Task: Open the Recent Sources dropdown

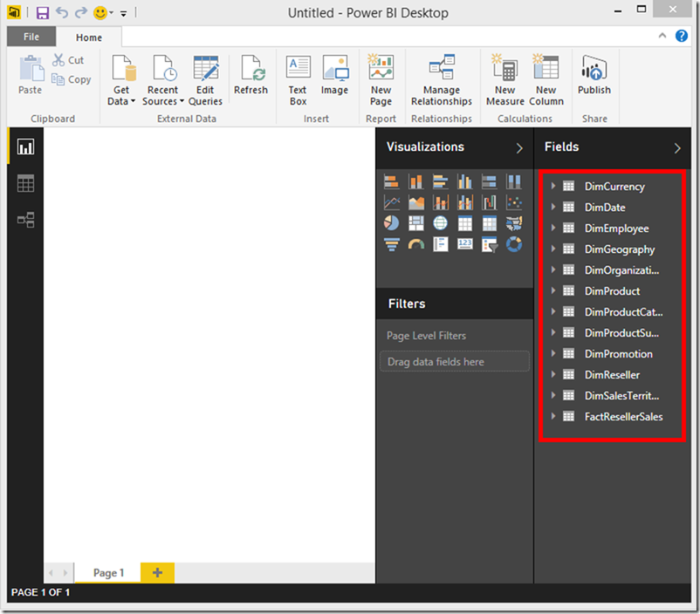Action: [163, 80]
